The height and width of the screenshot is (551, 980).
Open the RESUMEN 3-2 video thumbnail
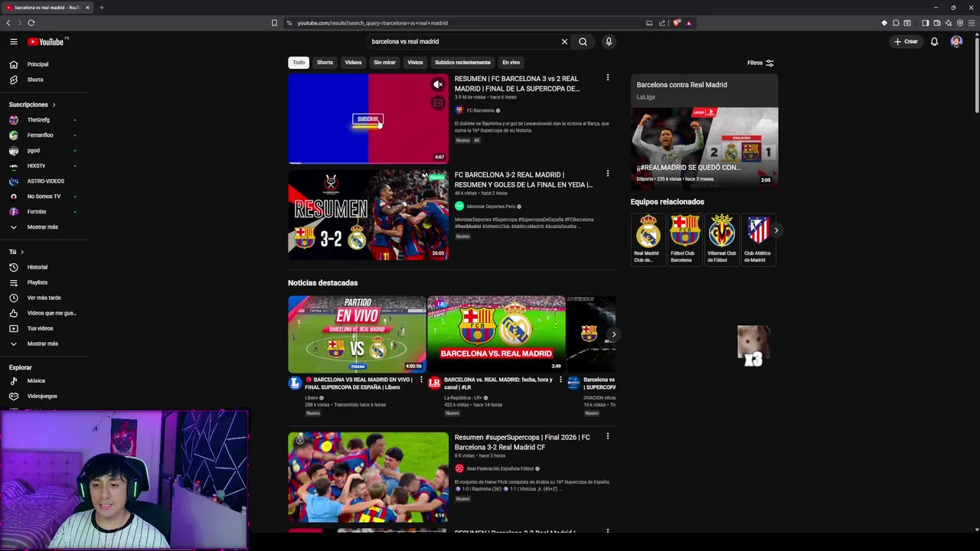[x=368, y=215]
